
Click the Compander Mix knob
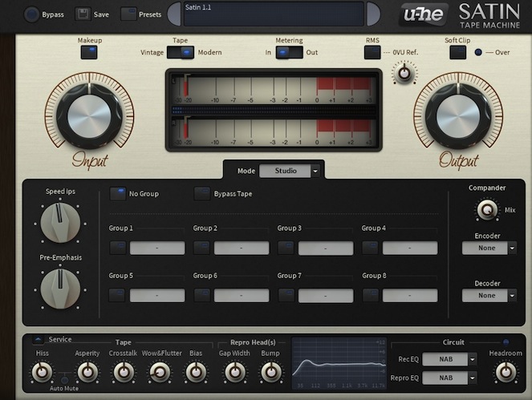[x=487, y=210]
